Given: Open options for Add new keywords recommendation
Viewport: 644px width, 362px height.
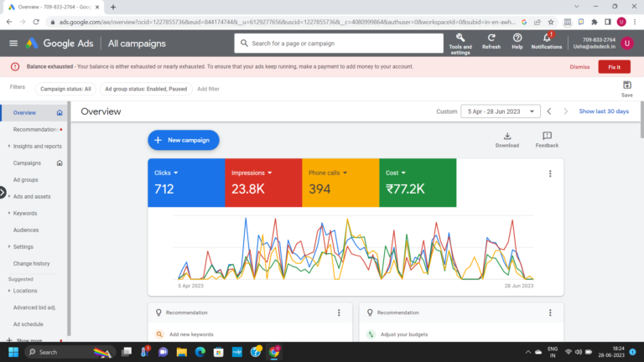Looking at the screenshot, I should coord(339,313).
